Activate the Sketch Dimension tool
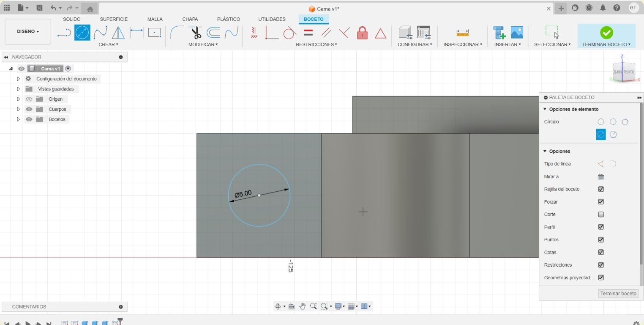The height and width of the screenshot is (325, 644). 136,33
